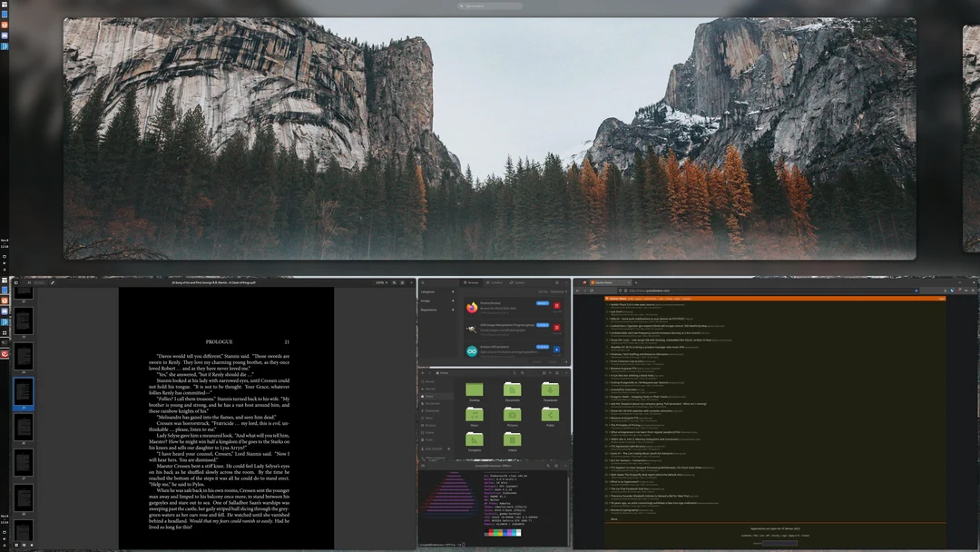The height and width of the screenshot is (552, 980).
Task: Open the Sort by Relevance dropdown
Action: coord(559,291)
